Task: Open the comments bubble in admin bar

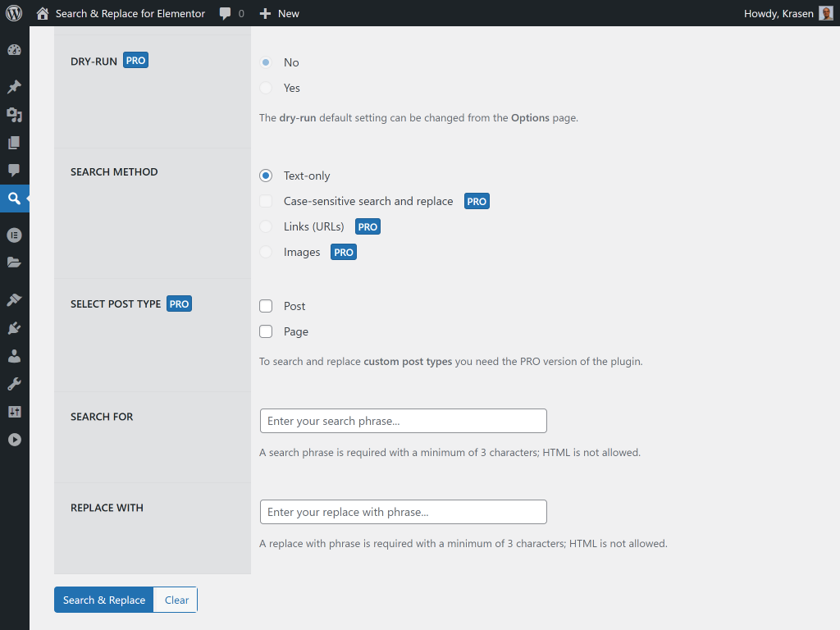Action: (x=225, y=13)
